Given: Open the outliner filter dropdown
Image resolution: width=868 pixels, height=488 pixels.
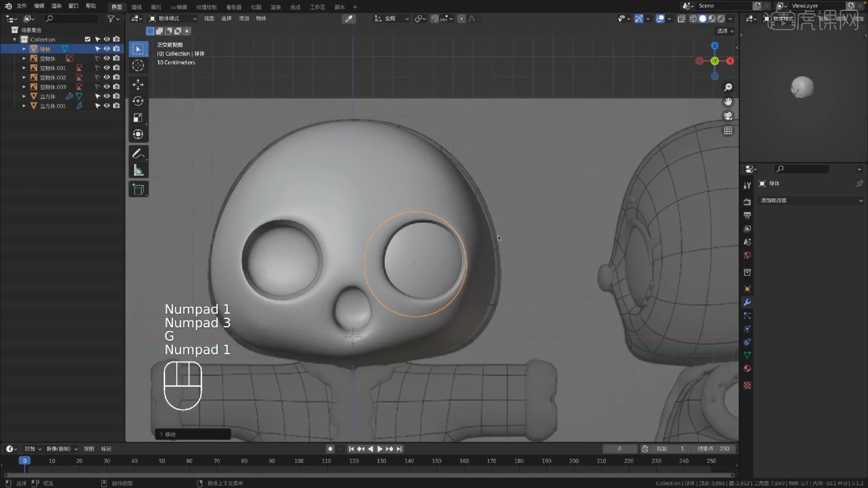Looking at the screenshot, I should pos(113,19).
